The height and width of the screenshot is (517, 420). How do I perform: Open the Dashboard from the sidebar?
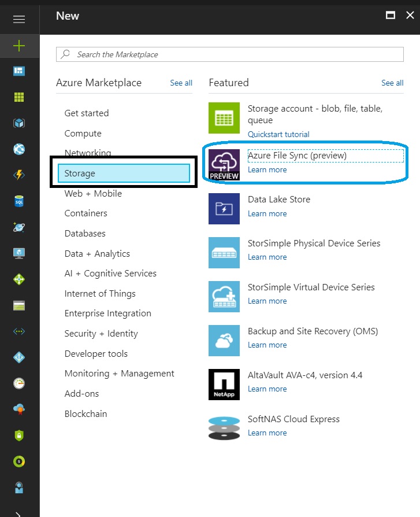(x=19, y=71)
